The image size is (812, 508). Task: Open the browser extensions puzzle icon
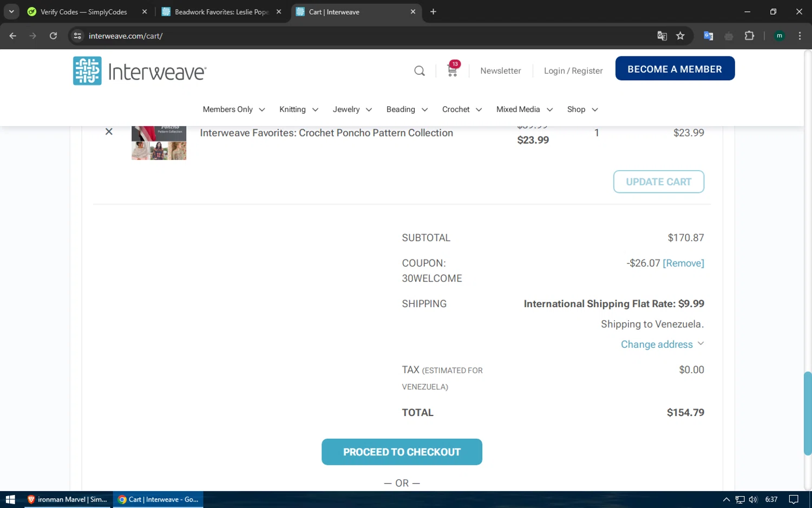click(749, 36)
